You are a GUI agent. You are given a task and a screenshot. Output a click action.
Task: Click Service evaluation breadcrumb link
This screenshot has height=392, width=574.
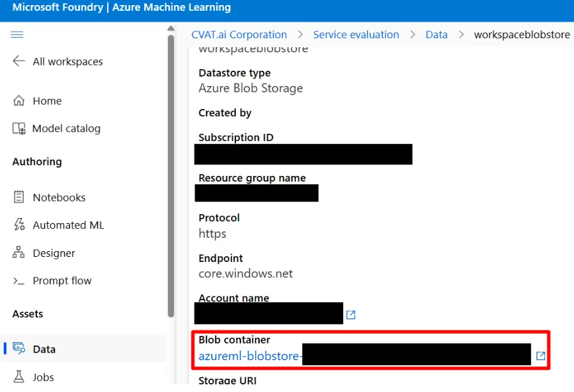click(x=356, y=34)
